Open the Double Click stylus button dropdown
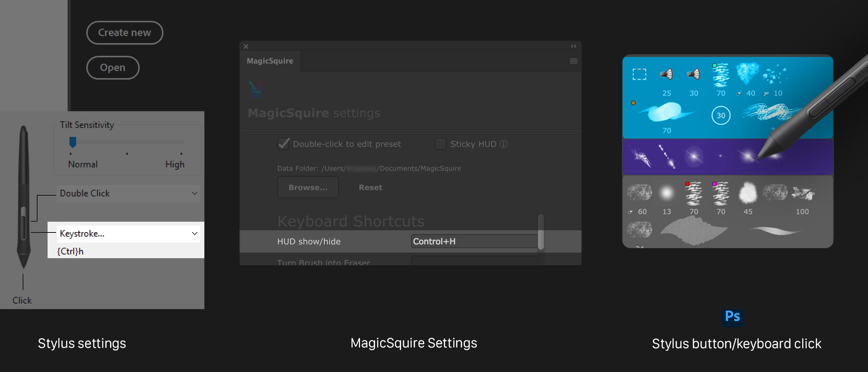 coord(128,193)
